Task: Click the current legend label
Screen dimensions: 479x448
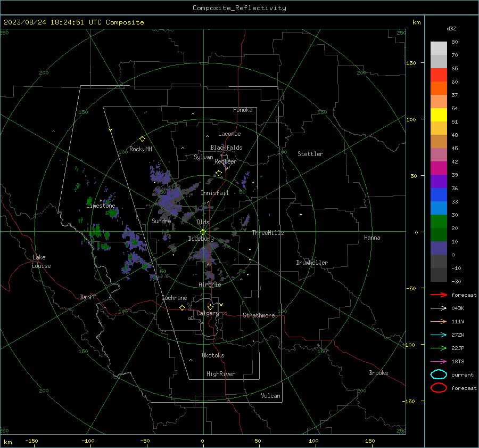Action: coord(463,374)
